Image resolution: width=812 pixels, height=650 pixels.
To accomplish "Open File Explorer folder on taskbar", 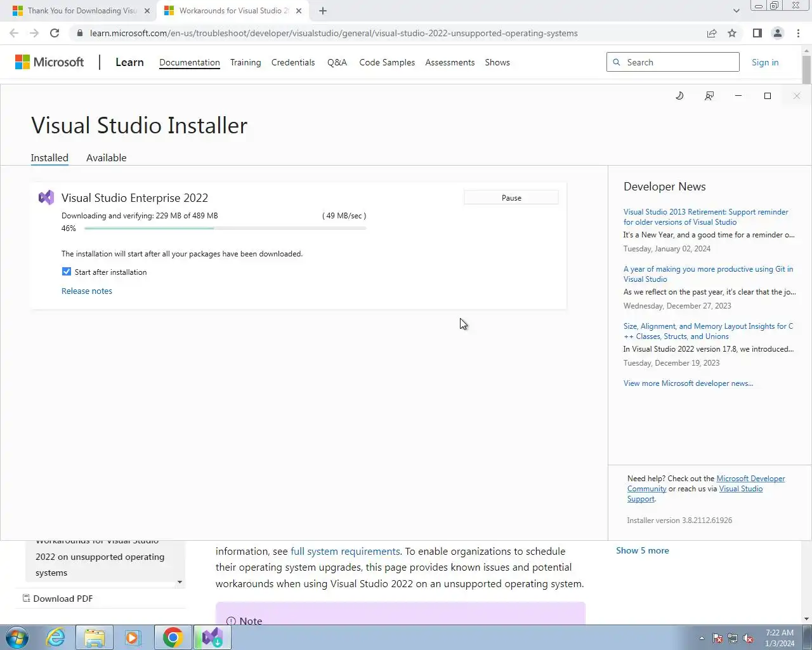I will (x=95, y=637).
